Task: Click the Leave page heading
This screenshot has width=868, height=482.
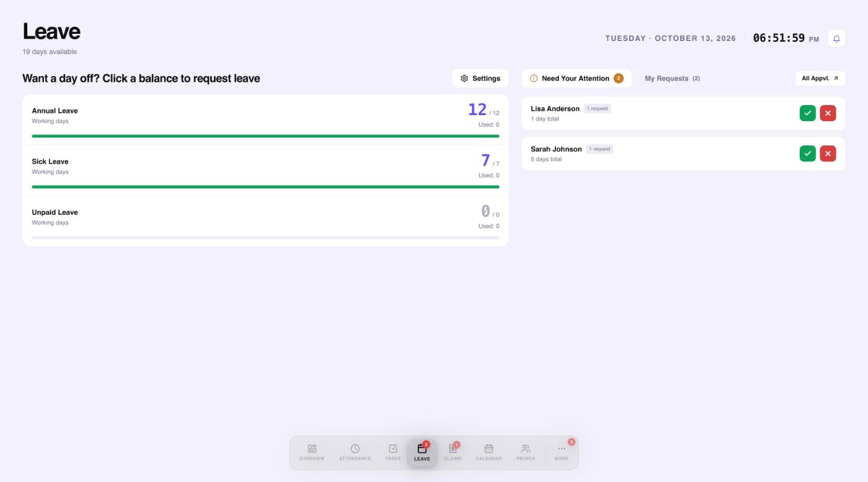Action: pos(51,31)
